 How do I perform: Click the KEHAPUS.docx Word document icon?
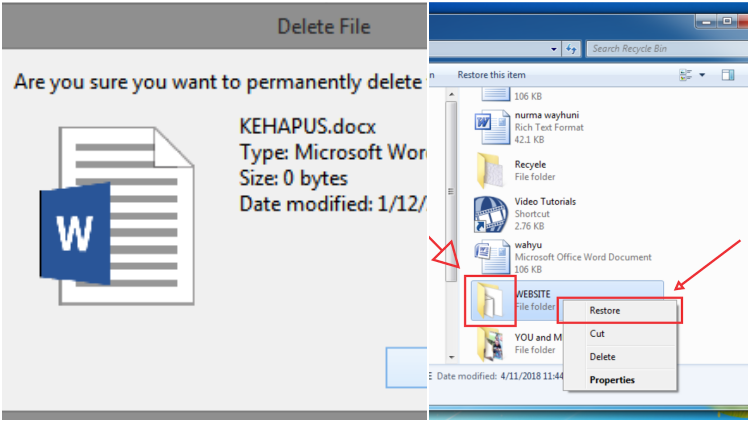pyautogui.click(x=117, y=216)
